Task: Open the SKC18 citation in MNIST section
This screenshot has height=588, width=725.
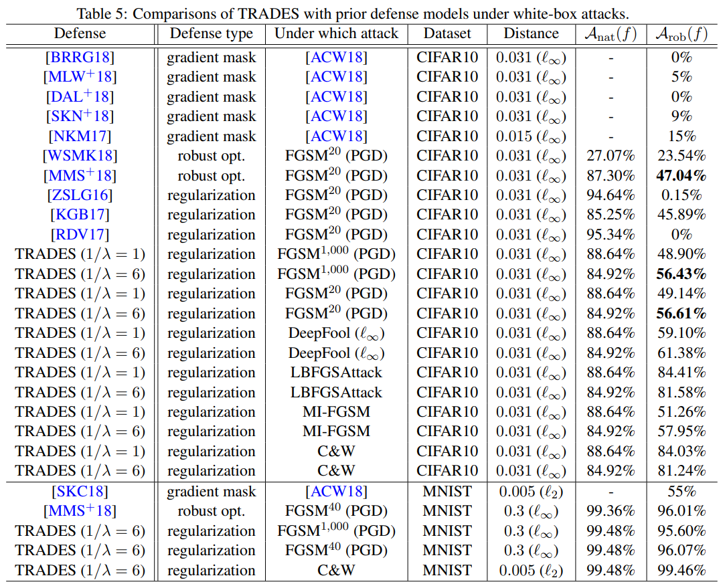Action: pos(80,492)
